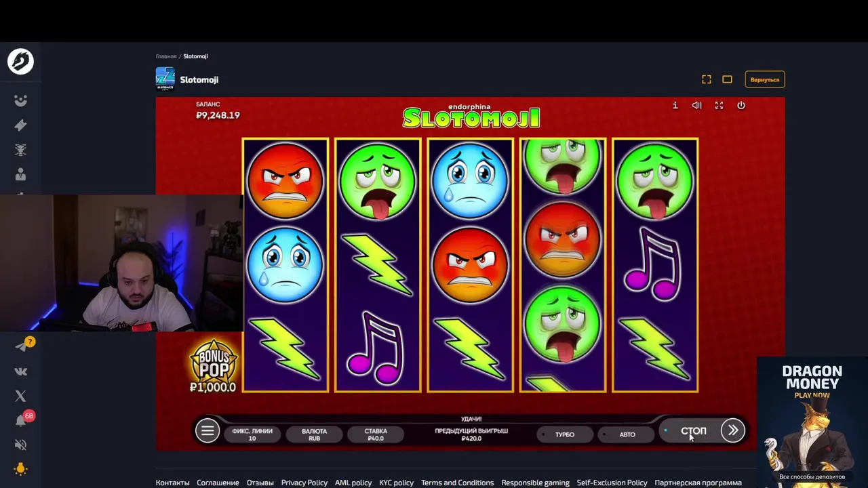Image resolution: width=868 pixels, height=488 pixels.
Task: Open the Валюта RUB selector
Action: coord(314,434)
